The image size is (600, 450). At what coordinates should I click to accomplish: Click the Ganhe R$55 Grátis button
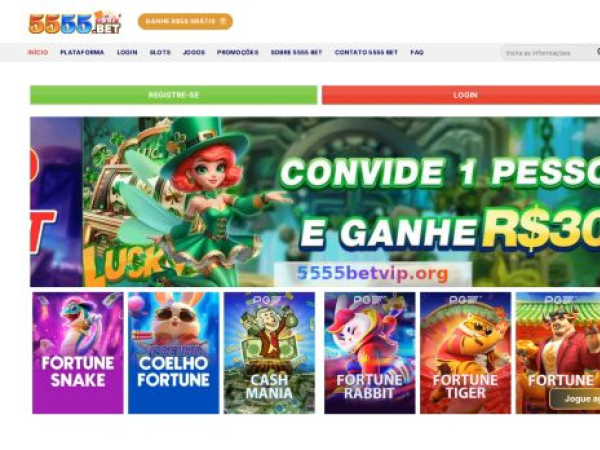tap(185, 21)
